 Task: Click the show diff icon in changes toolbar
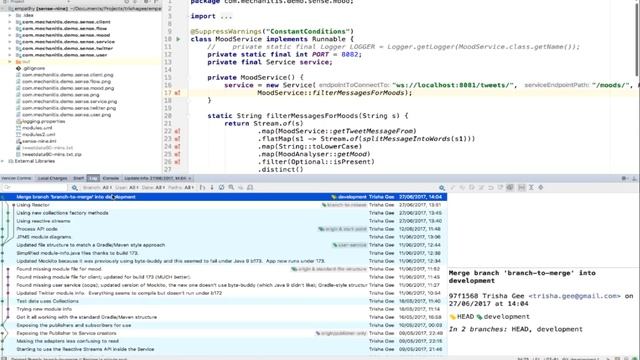tap(452, 187)
